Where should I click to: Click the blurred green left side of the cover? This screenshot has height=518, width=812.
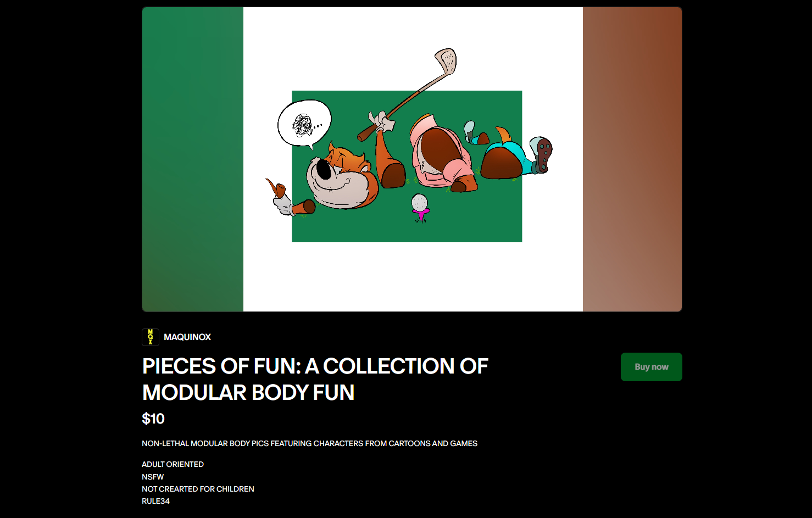coord(193,159)
